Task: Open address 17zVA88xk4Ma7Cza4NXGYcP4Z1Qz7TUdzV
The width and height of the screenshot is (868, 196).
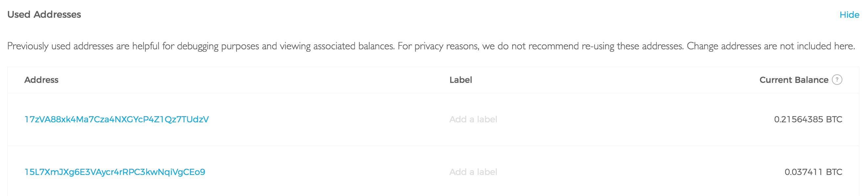Action: point(117,119)
